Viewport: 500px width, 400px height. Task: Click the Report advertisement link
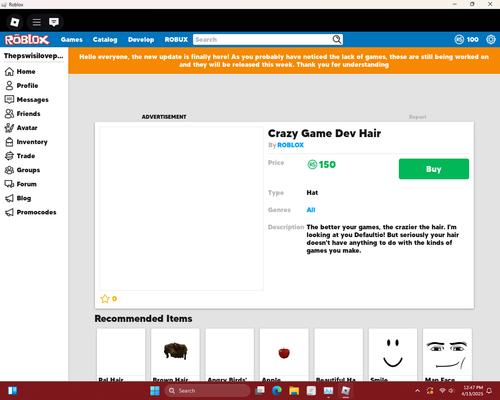point(417,117)
